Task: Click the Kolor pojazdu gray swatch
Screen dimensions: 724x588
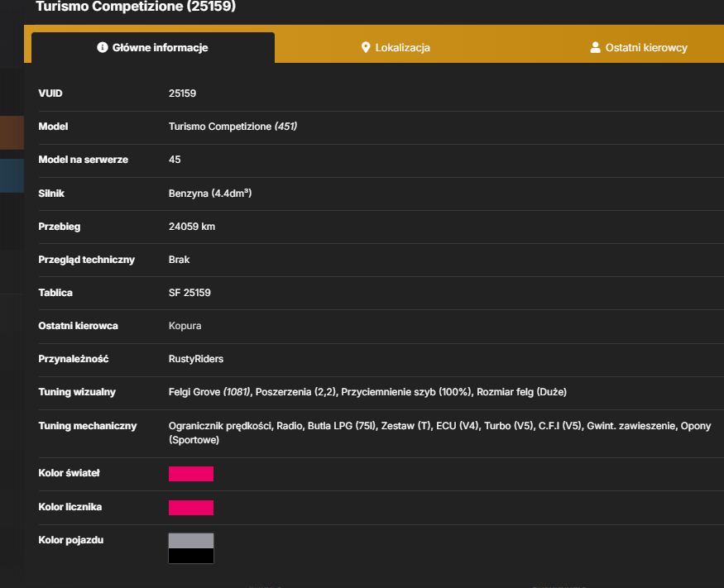Action: point(191,541)
